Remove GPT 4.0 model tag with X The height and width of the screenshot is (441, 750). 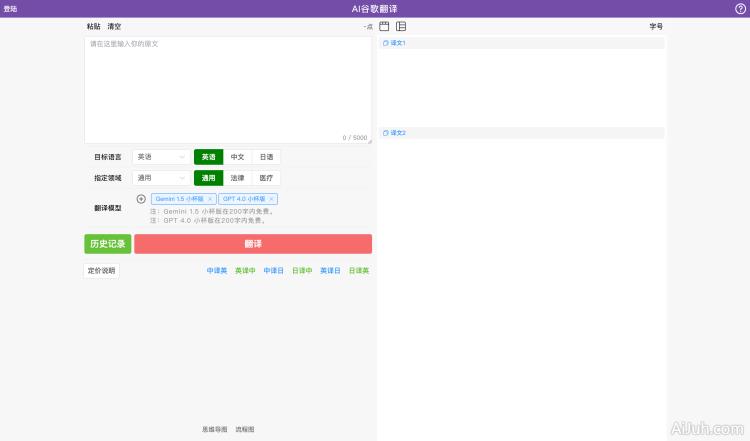click(x=272, y=199)
